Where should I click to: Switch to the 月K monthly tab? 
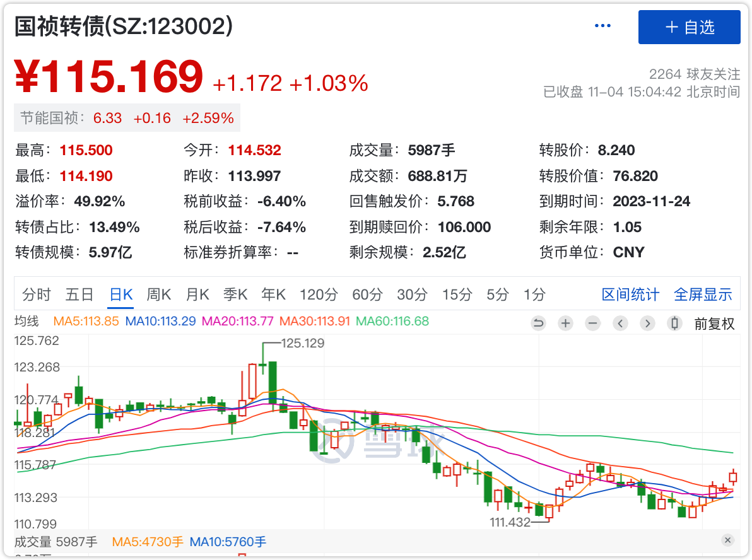point(197,295)
